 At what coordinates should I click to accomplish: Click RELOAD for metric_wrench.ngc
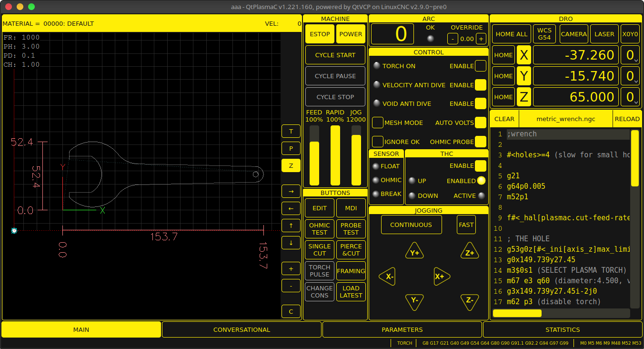[627, 119]
